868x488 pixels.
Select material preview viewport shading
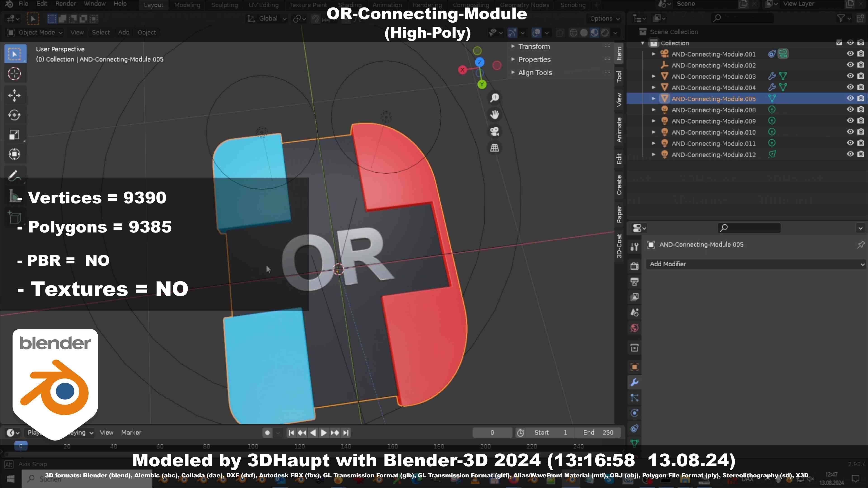tap(594, 33)
